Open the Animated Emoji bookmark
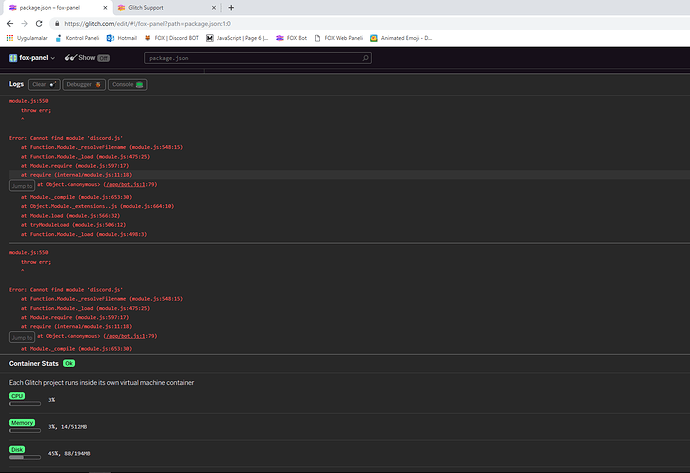The image size is (690, 473). point(401,38)
